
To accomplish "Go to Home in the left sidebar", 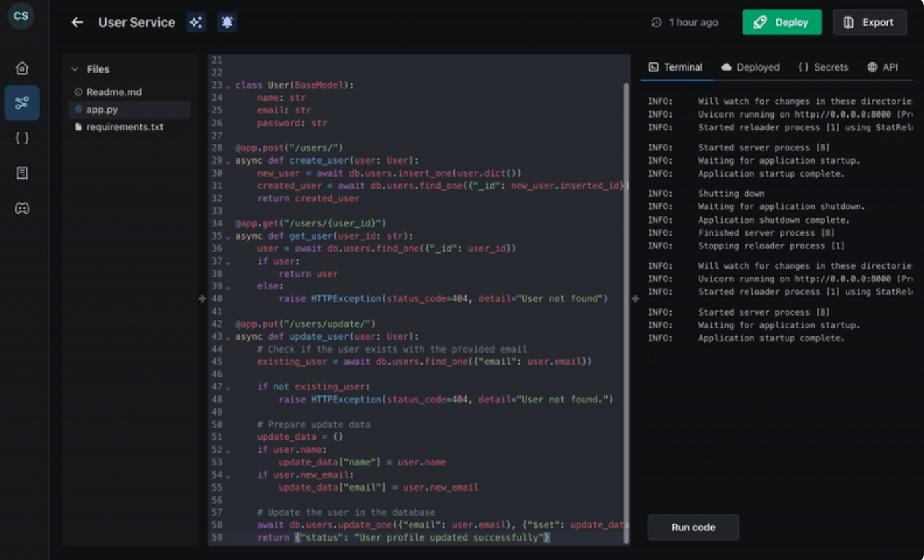I will pyautogui.click(x=22, y=68).
